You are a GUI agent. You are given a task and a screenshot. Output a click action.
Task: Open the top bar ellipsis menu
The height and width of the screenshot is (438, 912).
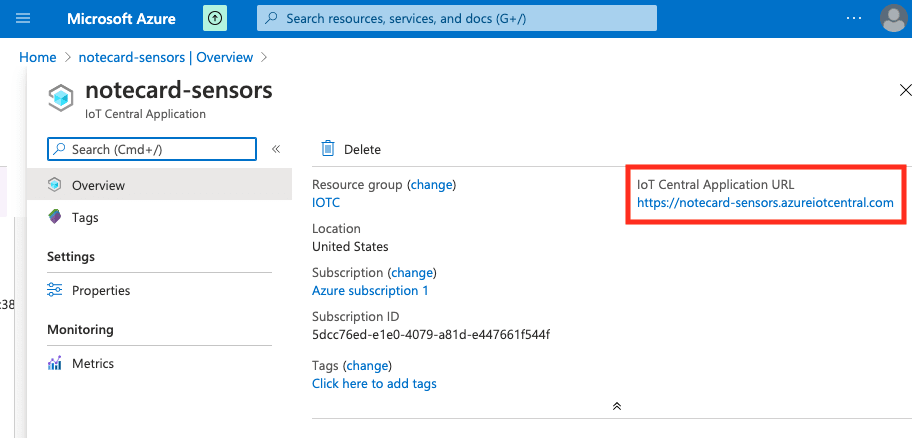pos(854,19)
